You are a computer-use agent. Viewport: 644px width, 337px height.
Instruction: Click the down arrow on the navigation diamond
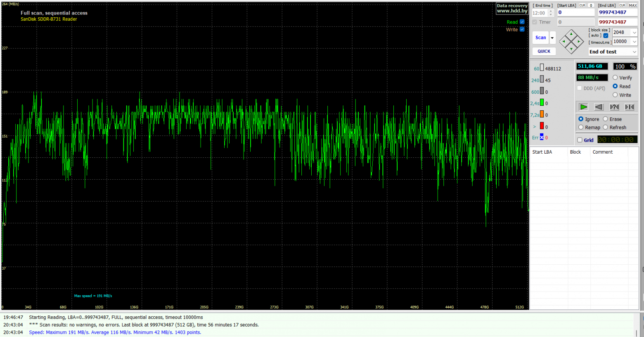pos(571,49)
